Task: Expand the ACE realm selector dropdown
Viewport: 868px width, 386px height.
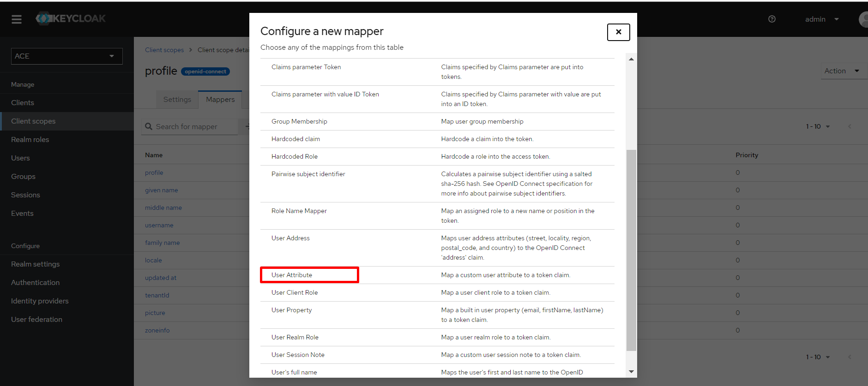Action: pos(66,56)
